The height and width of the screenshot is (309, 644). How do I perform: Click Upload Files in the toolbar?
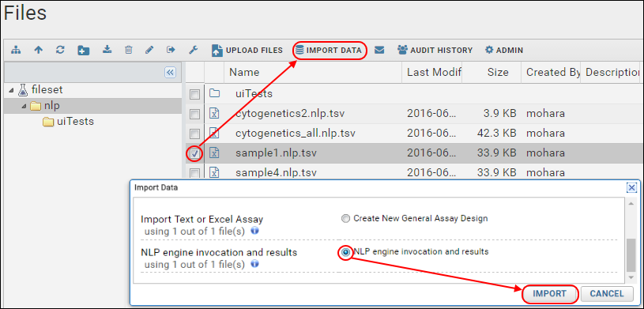click(x=247, y=50)
